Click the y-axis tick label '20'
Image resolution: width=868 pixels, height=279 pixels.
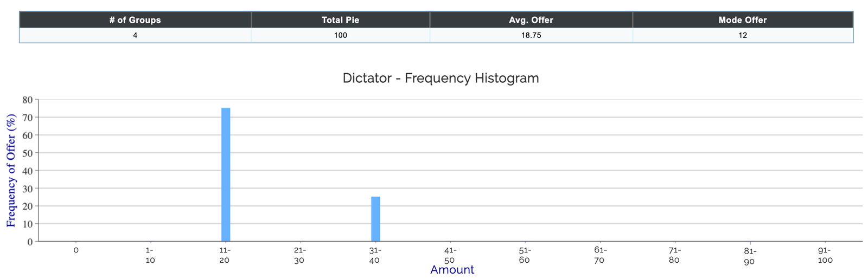(28, 206)
